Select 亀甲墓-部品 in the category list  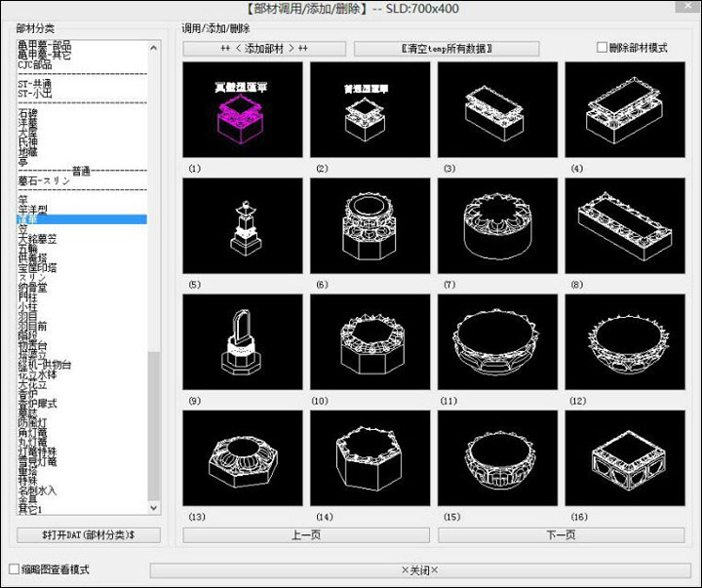click(44, 45)
